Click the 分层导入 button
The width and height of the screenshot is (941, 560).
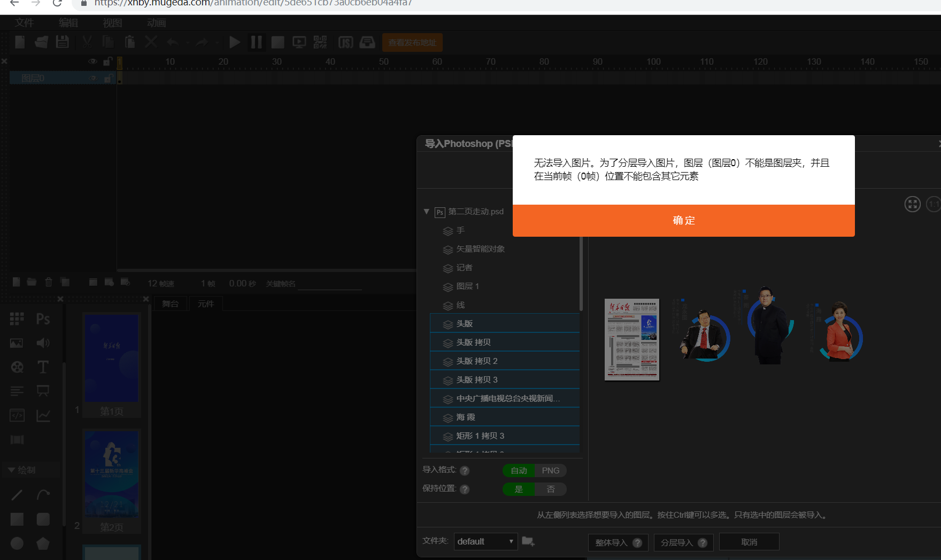[684, 542]
